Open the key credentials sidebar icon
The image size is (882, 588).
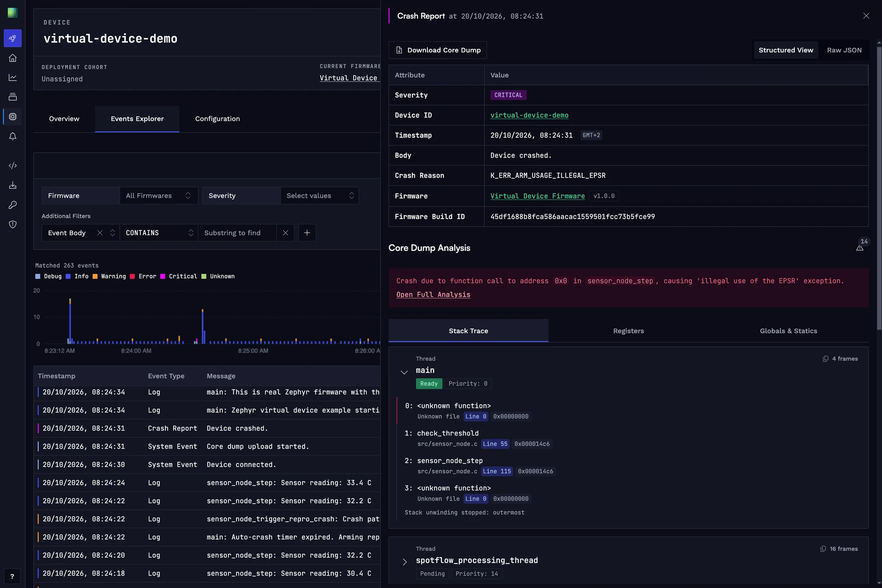tap(12, 205)
